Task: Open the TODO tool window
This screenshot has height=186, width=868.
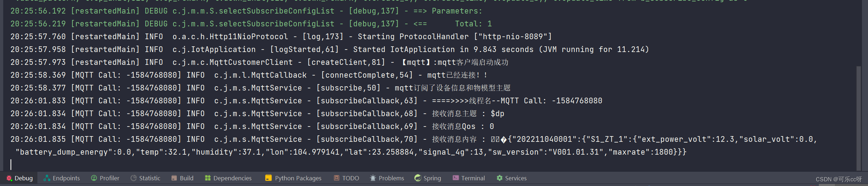Action: 346,178
